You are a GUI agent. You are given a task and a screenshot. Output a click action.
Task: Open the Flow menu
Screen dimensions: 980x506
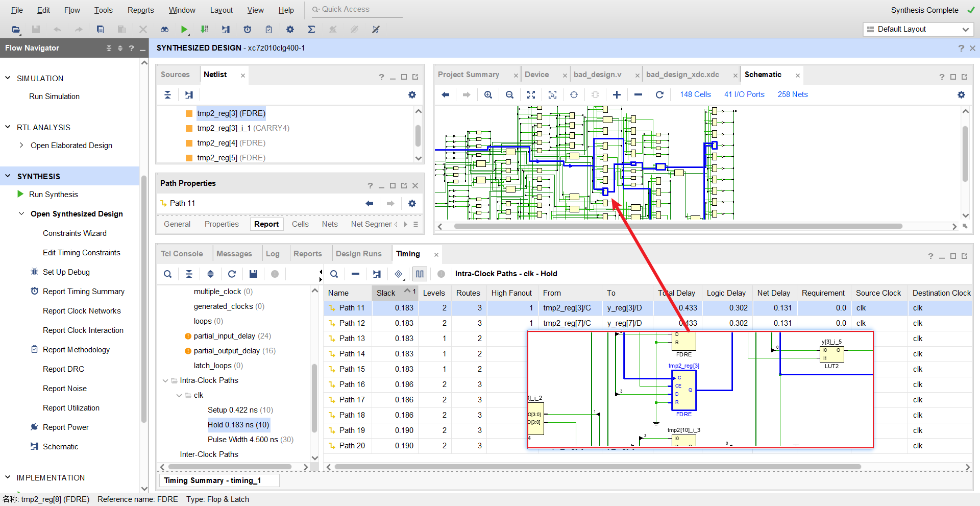coord(72,10)
